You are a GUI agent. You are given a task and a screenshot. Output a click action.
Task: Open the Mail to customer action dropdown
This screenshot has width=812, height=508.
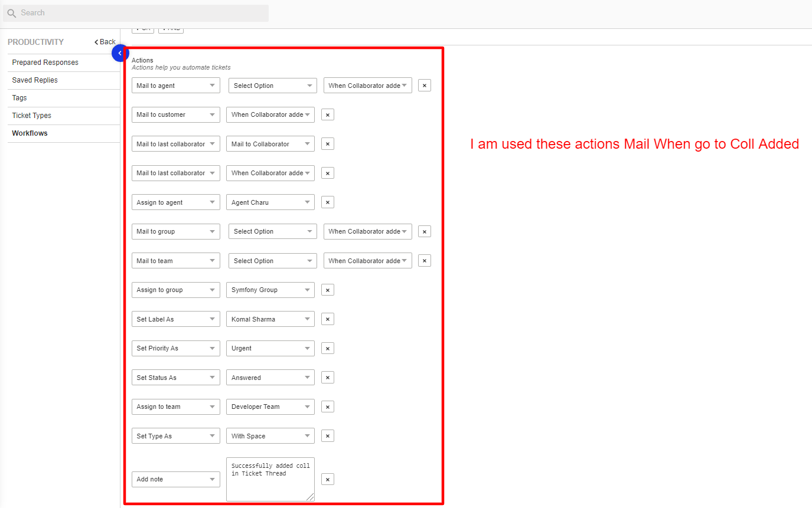point(176,114)
